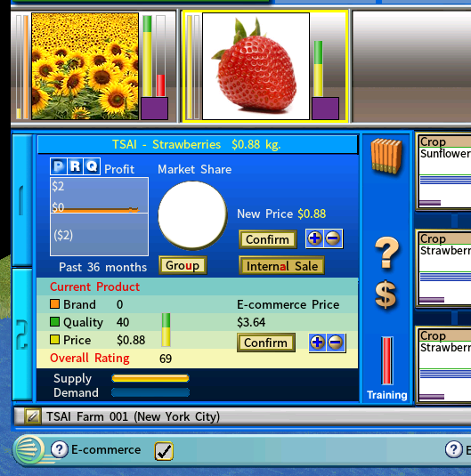Increase E-commerce Price with plus button

[318, 343]
